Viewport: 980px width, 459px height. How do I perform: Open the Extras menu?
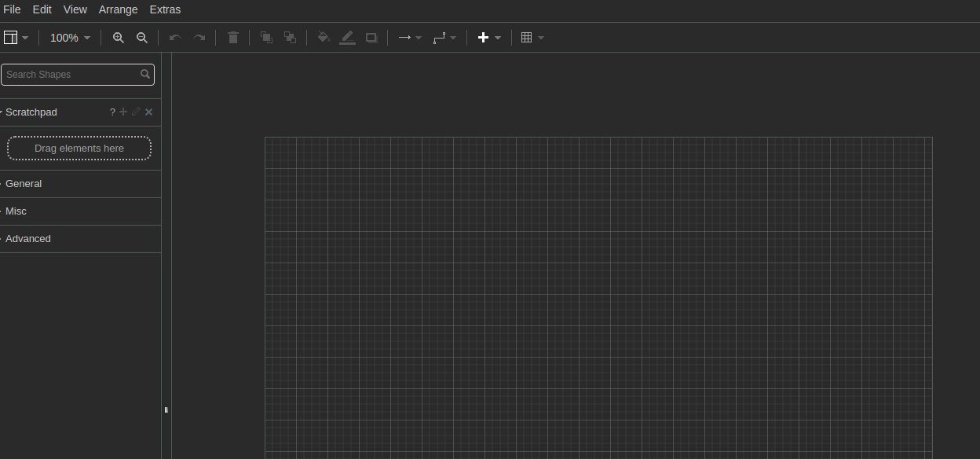point(165,9)
